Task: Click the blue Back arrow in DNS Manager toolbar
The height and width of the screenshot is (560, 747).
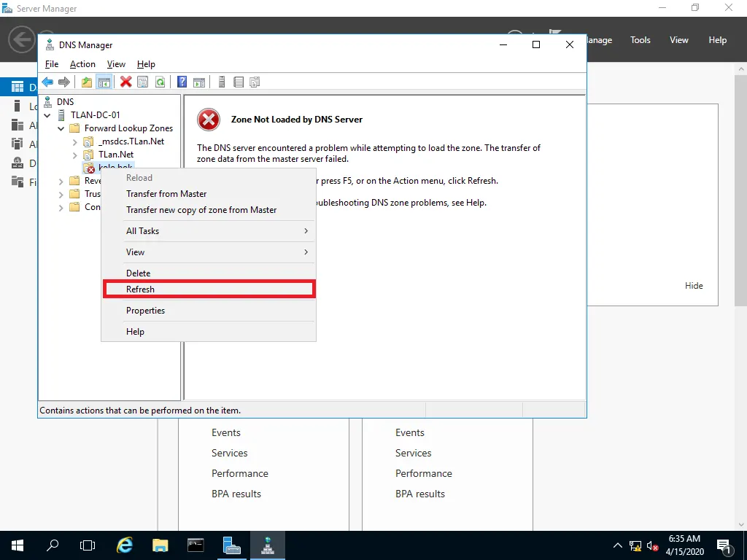Action: pos(47,82)
